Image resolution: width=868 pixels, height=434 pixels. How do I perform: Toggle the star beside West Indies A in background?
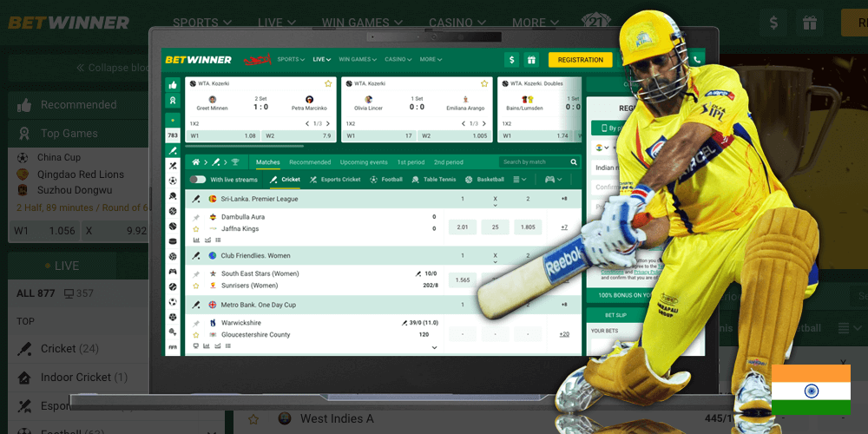pos(253,419)
